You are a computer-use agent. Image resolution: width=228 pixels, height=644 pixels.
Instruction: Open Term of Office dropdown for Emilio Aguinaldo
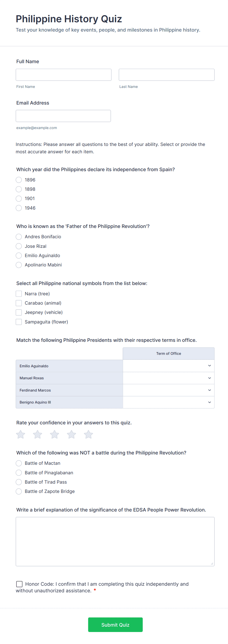(x=168, y=366)
